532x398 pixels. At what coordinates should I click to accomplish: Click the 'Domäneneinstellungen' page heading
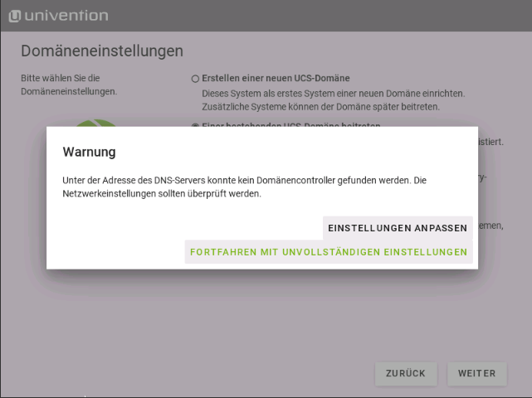click(101, 51)
